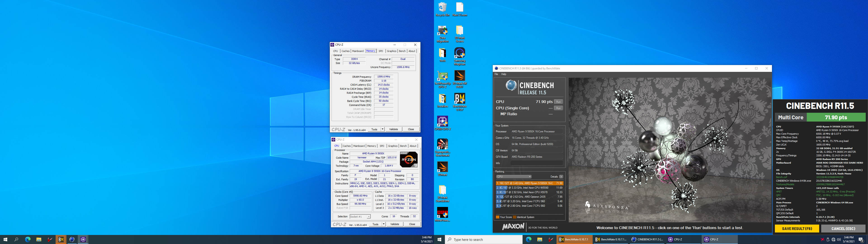Click Validate in the lower CPU-Z window

tap(395, 224)
